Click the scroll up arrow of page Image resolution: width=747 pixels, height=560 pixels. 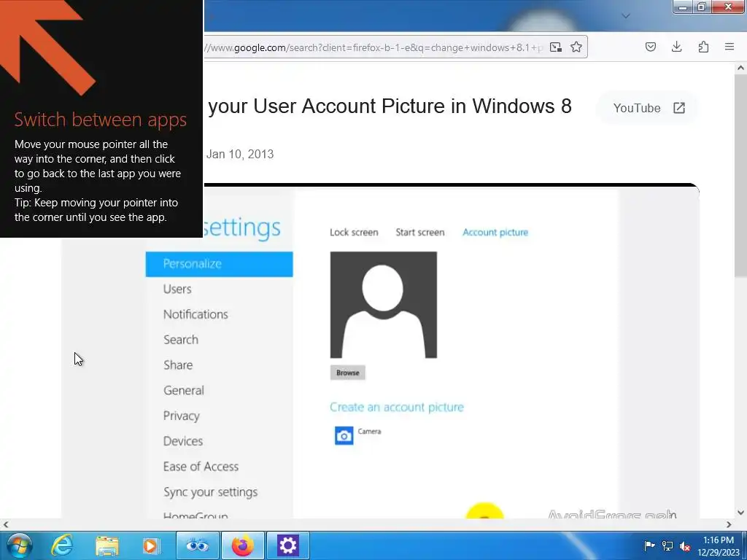[x=740, y=68]
